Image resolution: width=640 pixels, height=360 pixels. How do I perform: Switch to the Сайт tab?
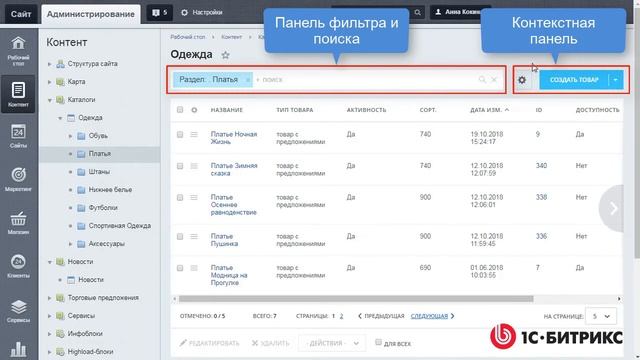point(21,14)
